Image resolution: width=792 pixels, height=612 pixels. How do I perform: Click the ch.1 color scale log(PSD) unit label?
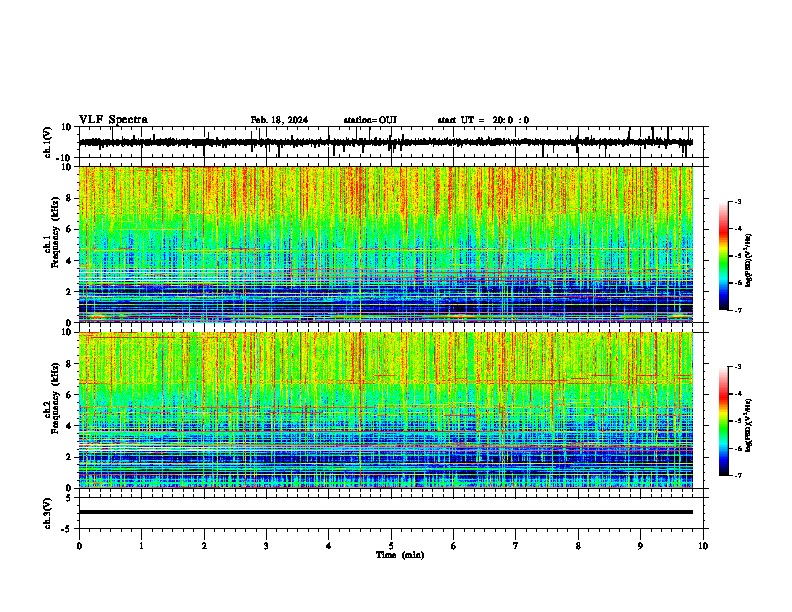[748, 260]
